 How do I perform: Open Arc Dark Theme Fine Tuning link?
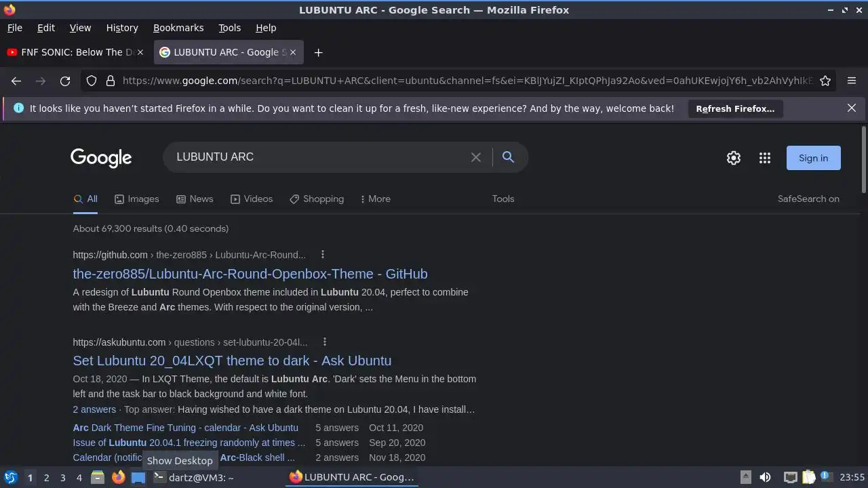[x=185, y=428]
